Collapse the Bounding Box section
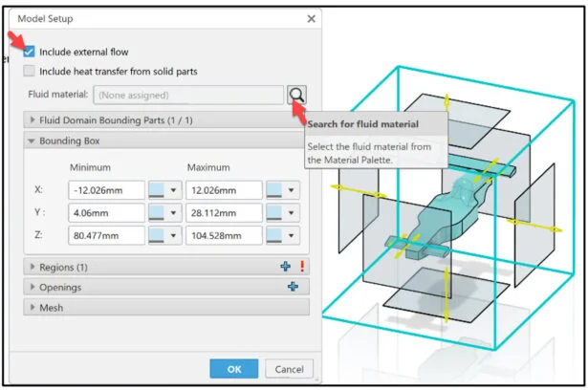Image resolution: width=588 pixels, height=390 pixels. pos(33,141)
